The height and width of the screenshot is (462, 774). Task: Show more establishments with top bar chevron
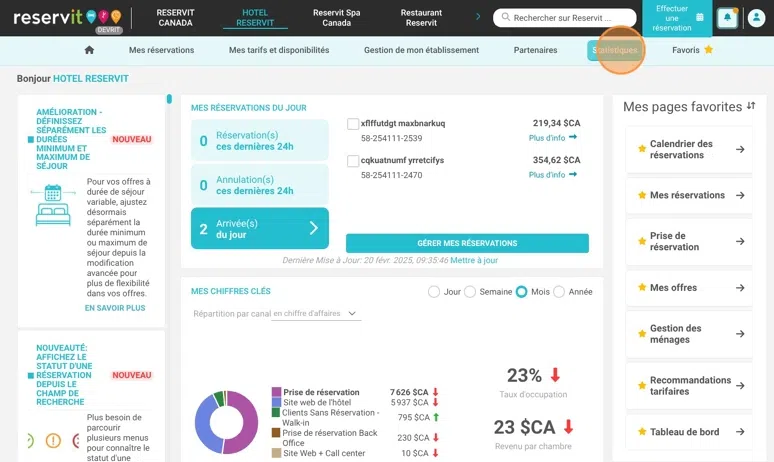[478, 17]
